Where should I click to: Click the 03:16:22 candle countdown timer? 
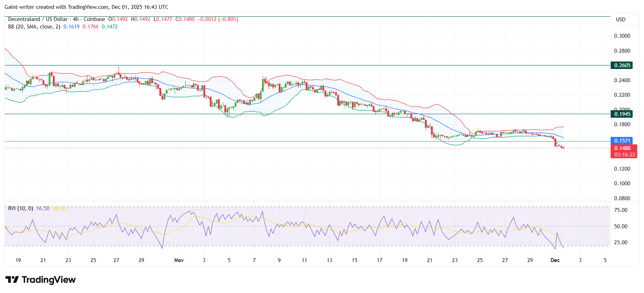(x=624, y=155)
